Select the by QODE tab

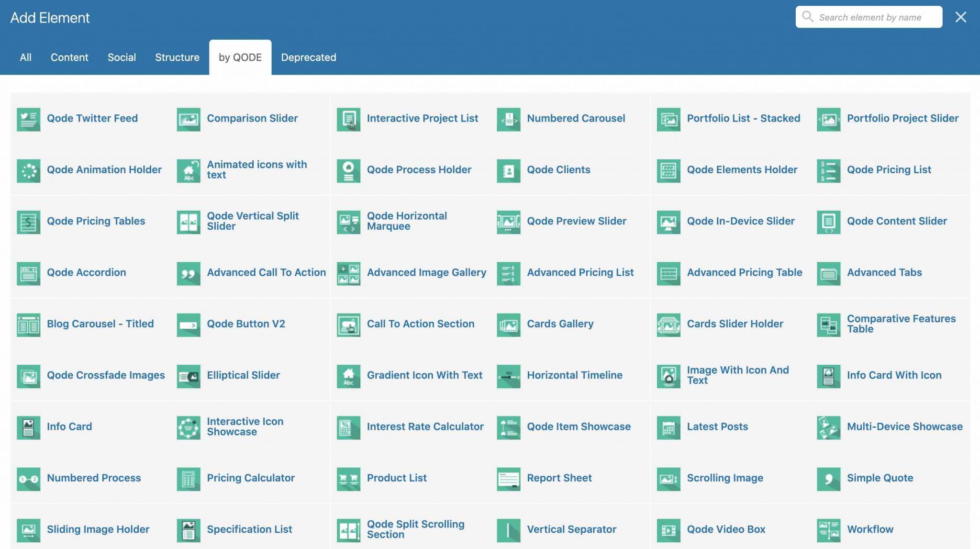point(240,57)
